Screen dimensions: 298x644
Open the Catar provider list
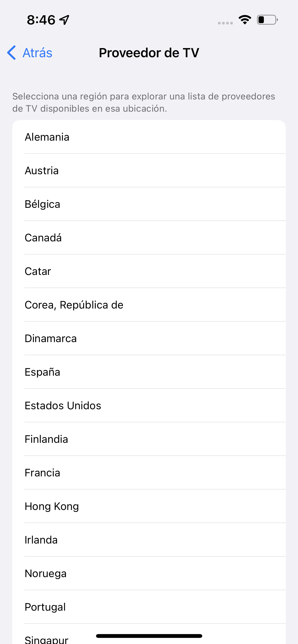(x=149, y=271)
